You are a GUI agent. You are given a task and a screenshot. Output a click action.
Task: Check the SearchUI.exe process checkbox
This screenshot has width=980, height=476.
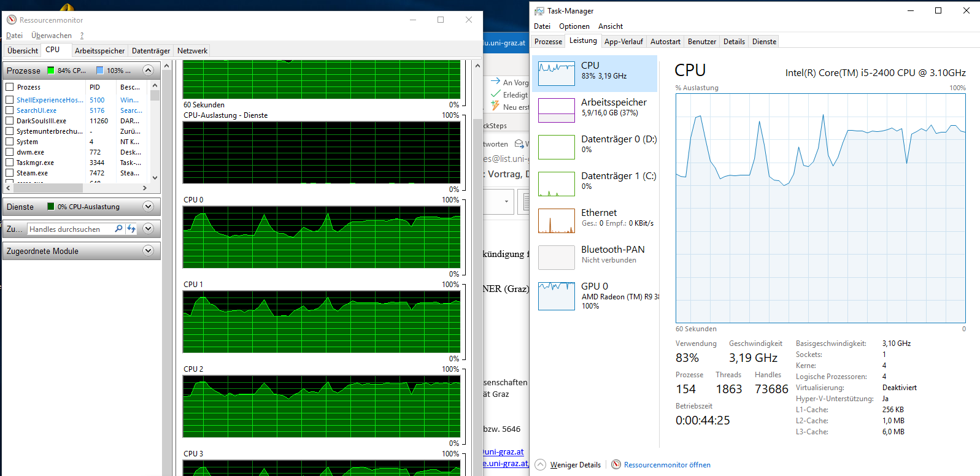[x=9, y=110]
